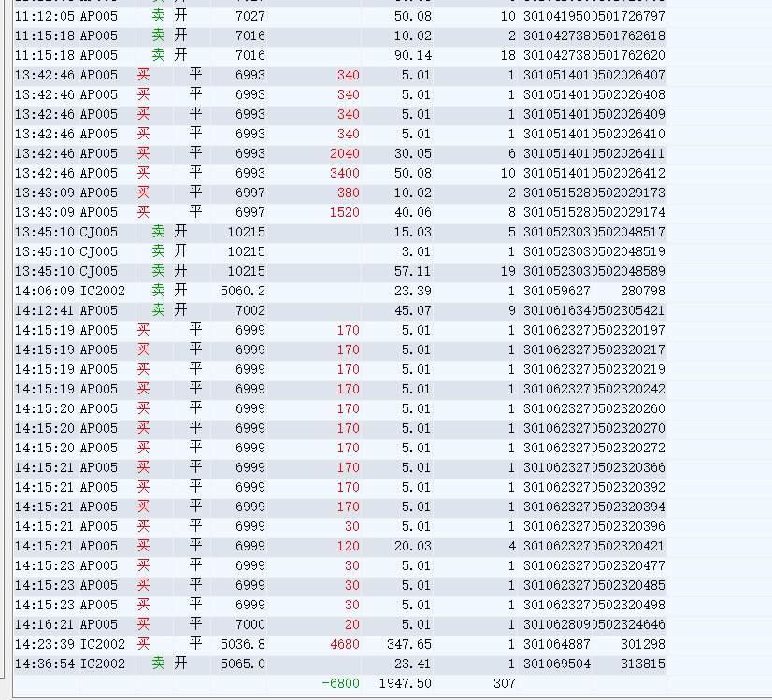Select the volume 9 cell
Image resolution: width=772 pixels, height=700 pixels.
point(511,311)
